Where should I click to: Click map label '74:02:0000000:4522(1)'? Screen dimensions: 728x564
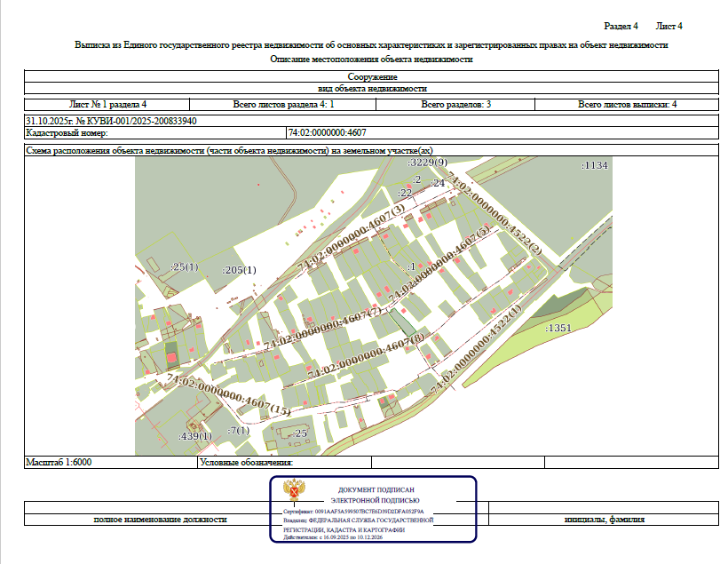click(x=476, y=349)
